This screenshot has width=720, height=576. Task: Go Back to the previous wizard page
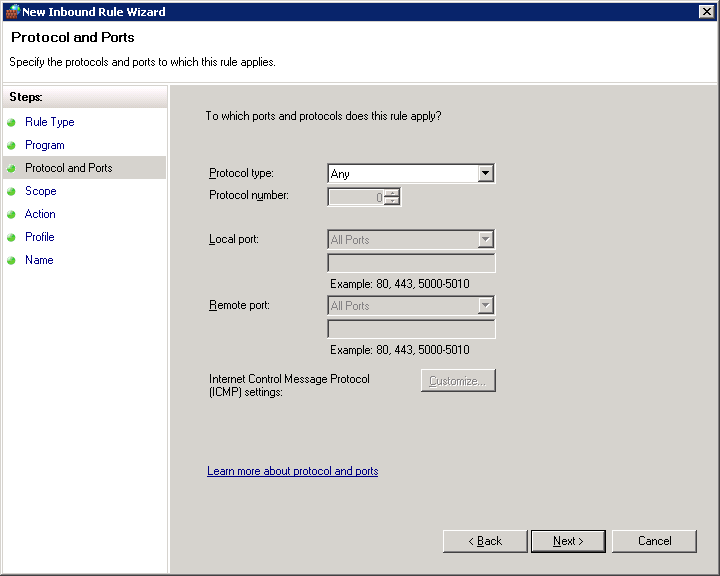point(485,541)
